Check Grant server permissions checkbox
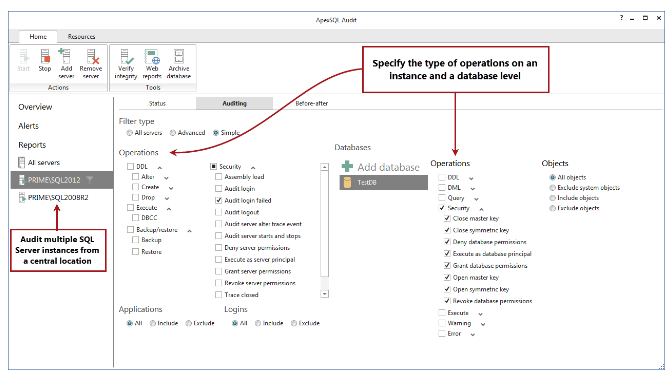 218,271
